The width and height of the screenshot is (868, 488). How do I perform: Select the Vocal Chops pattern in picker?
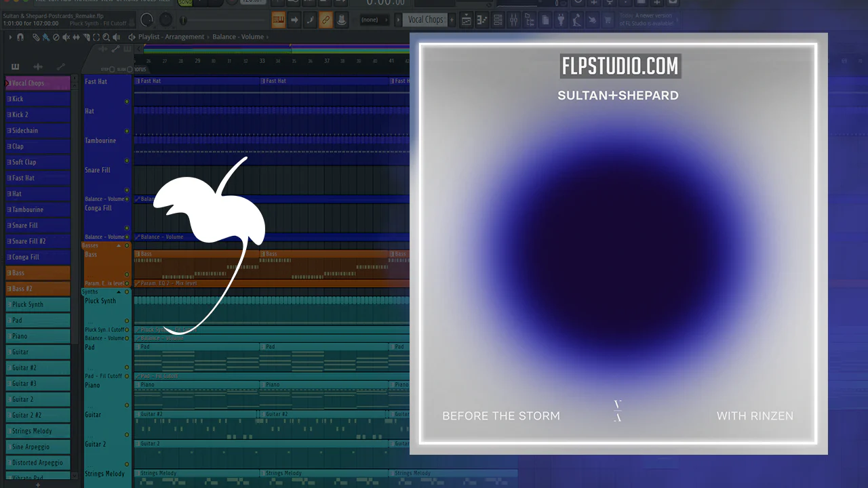[38, 83]
